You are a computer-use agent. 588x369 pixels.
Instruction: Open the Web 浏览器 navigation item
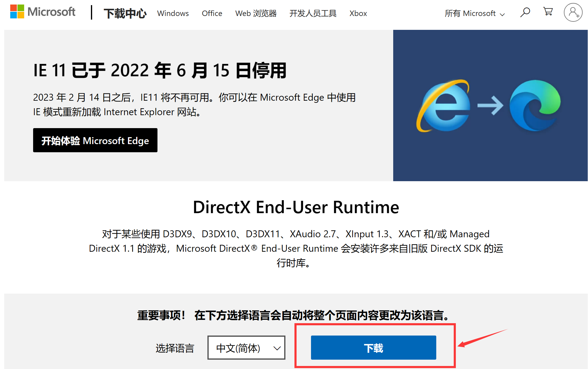click(256, 13)
